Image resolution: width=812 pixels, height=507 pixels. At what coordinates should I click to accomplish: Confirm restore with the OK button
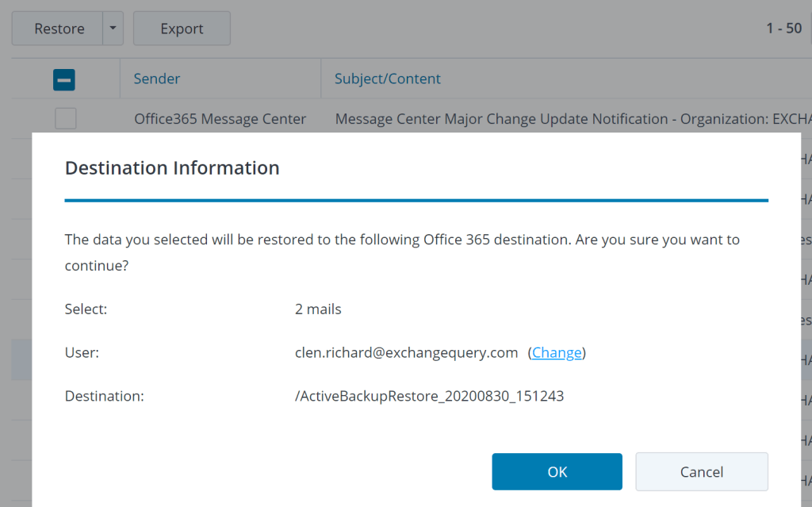(557, 472)
